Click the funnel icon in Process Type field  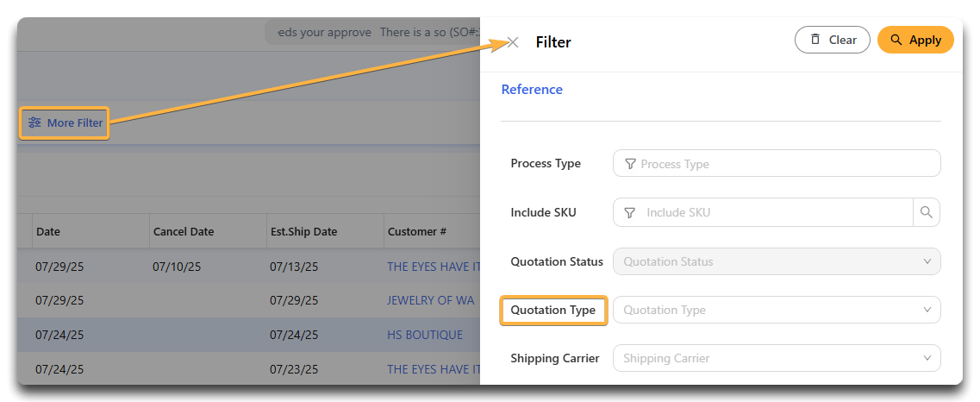point(630,164)
